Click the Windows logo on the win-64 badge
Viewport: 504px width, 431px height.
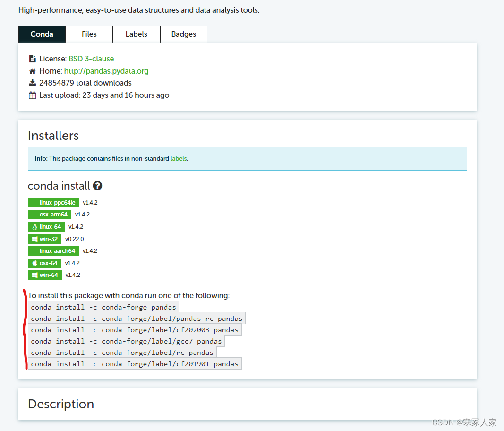tap(34, 275)
